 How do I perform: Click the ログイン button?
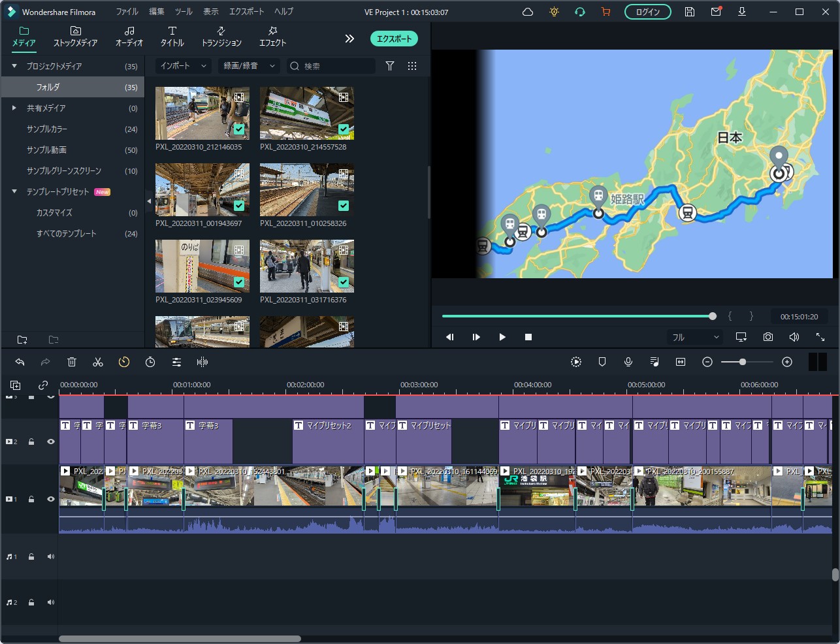point(647,12)
